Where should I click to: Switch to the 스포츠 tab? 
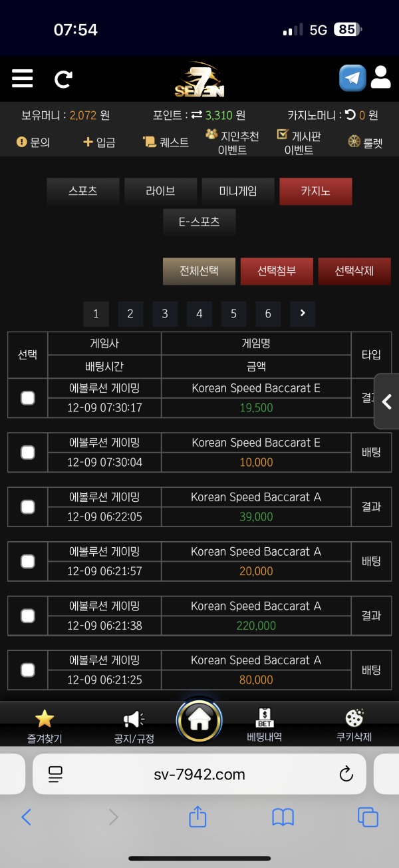(83, 191)
